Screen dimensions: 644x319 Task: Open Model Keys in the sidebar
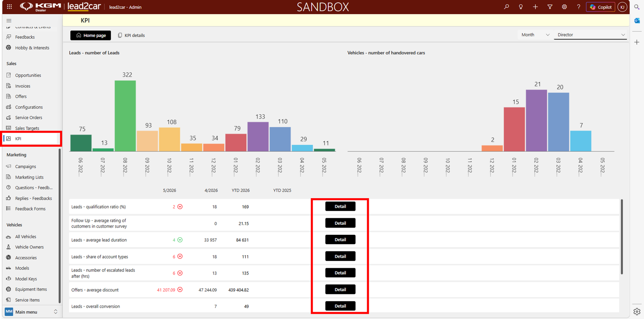coord(26,279)
